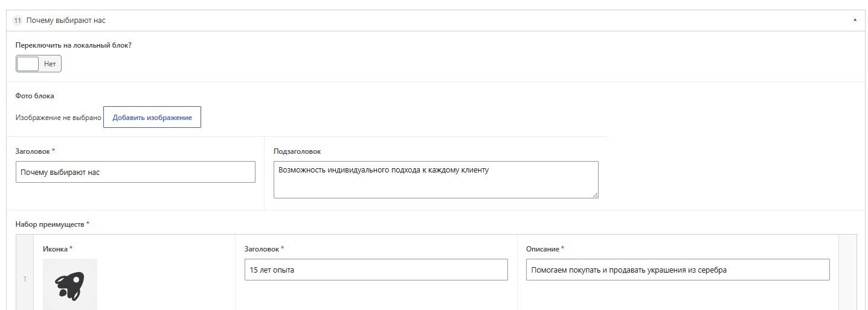
Task: Click the 'Нет' toggle label
Action: click(50, 63)
